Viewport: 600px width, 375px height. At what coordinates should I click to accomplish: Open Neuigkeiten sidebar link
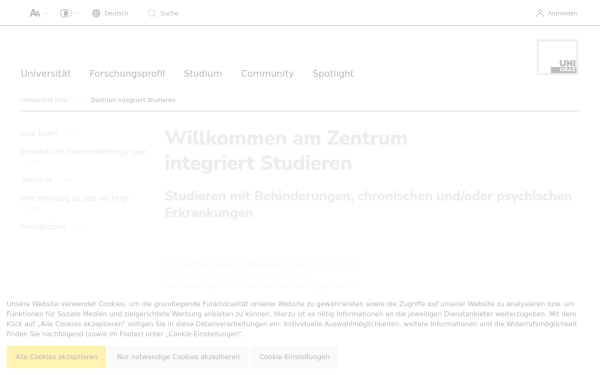coord(43,227)
